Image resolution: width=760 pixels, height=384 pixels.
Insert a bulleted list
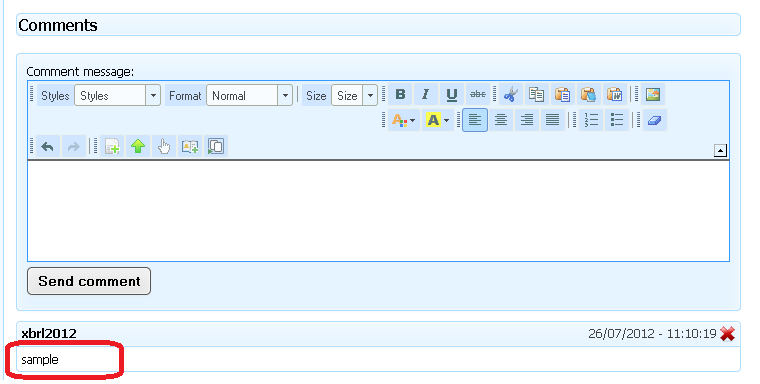pyautogui.click(x=617, y=120)
